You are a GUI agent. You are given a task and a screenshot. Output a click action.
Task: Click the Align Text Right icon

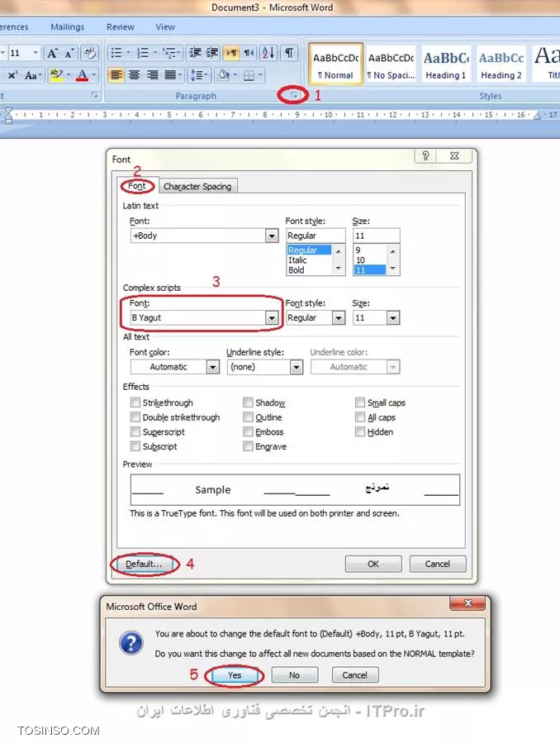[x=153, y=75]
